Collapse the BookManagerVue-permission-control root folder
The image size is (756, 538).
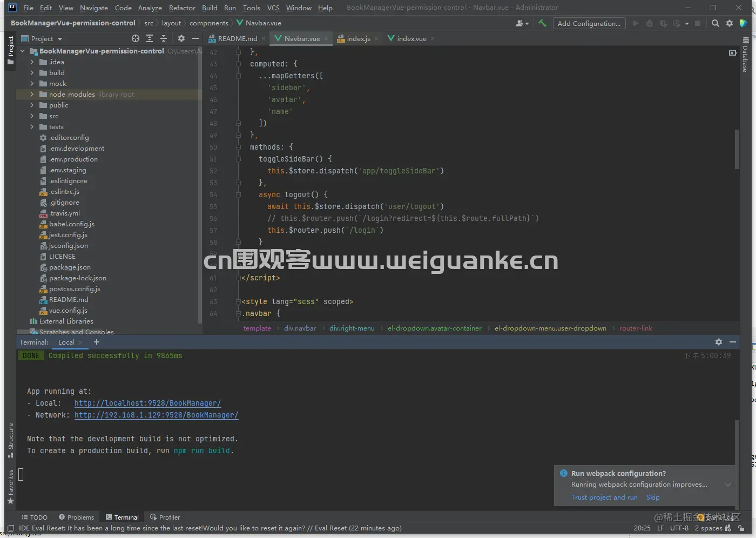click(x=23, y=51)
